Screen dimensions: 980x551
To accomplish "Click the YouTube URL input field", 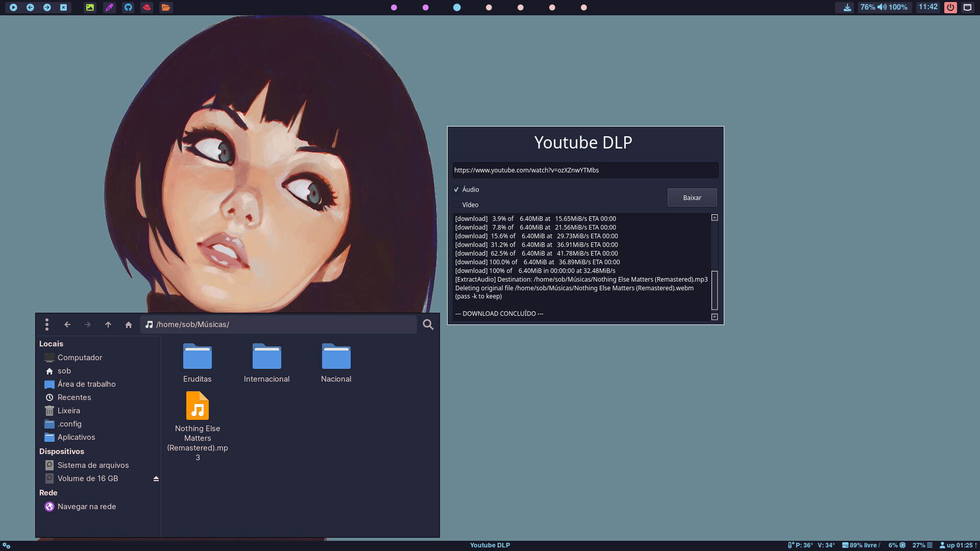I will tap(585, 170).
